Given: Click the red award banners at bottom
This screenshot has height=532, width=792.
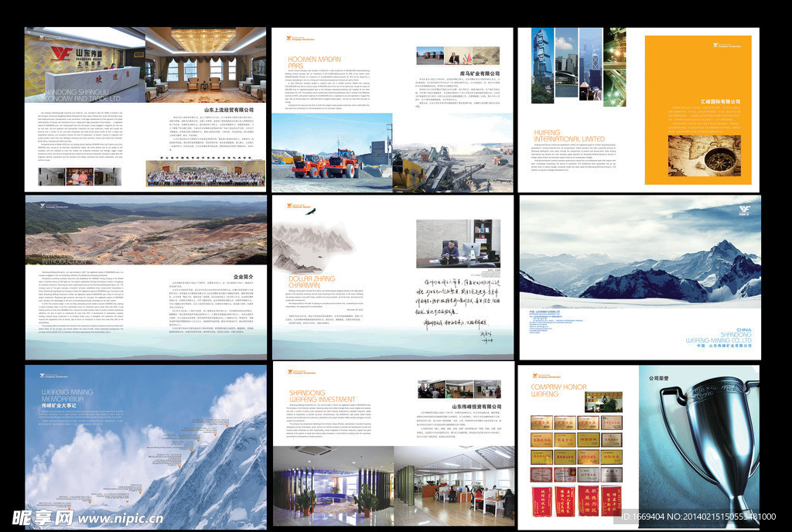Looking at the screenshot, I should point(576,500).
